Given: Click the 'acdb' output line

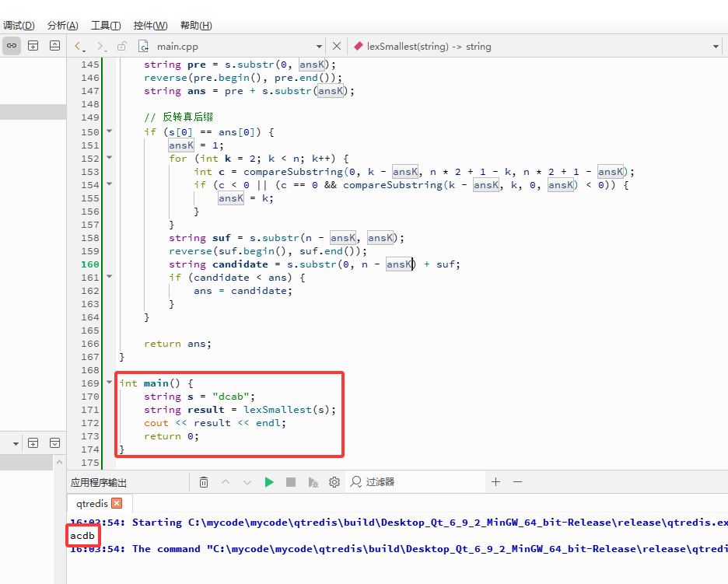Looking at the screenshot, I should [x=82, y=536].
